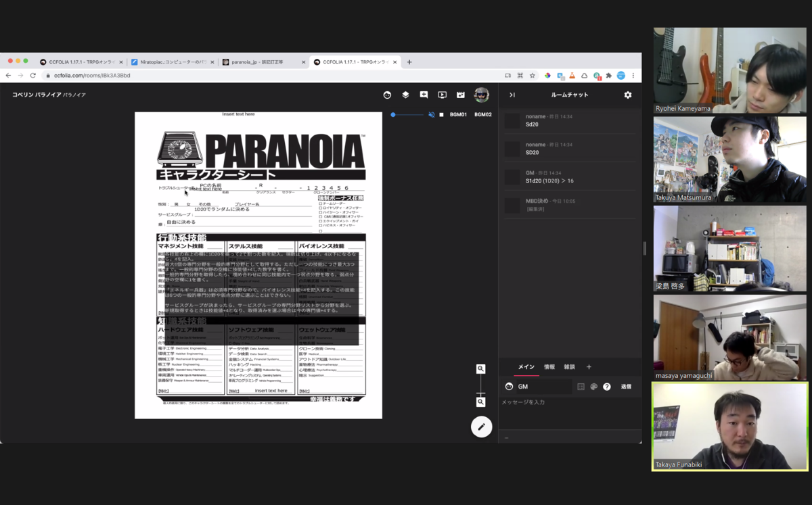Select masaya yamaguchi video tile
The height and width of the screenshot is (505, 812).
(x=729, y=337)
